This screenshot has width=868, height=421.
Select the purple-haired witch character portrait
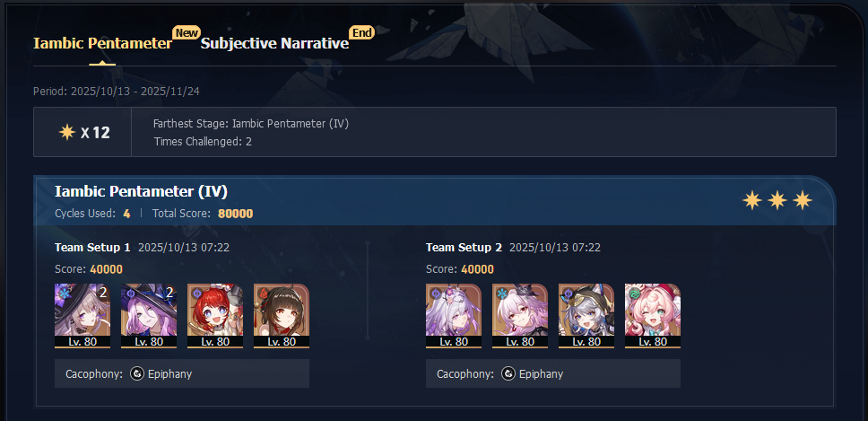coord(149,316)
